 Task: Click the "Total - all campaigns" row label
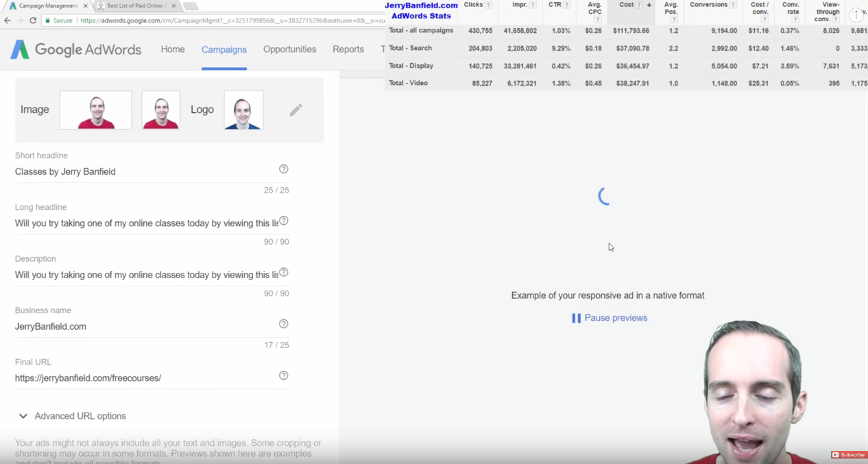pos(421,31)
